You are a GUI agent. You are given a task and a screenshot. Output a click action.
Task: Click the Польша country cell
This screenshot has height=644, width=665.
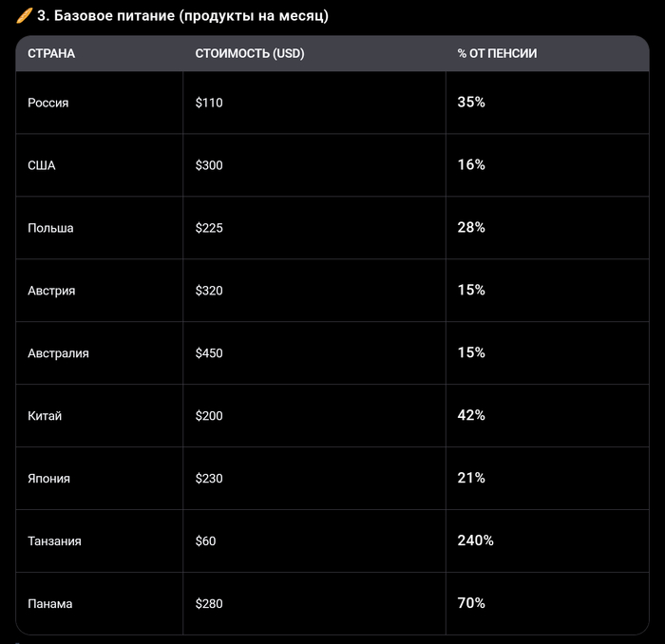[50, 228]
